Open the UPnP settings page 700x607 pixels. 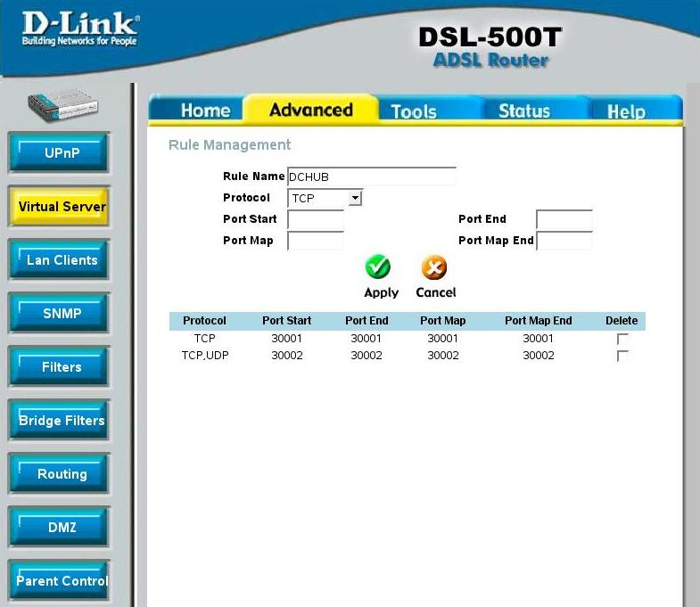pos(59,152)
